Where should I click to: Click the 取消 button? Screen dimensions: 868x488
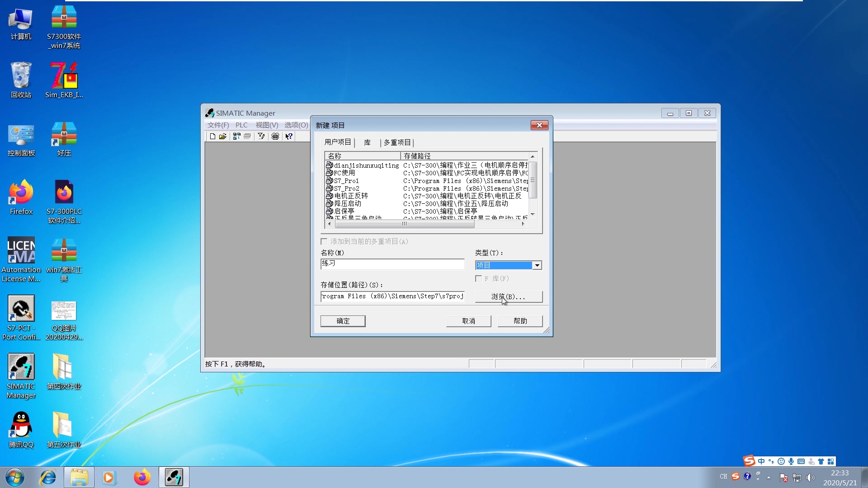(x=469, y=321)
